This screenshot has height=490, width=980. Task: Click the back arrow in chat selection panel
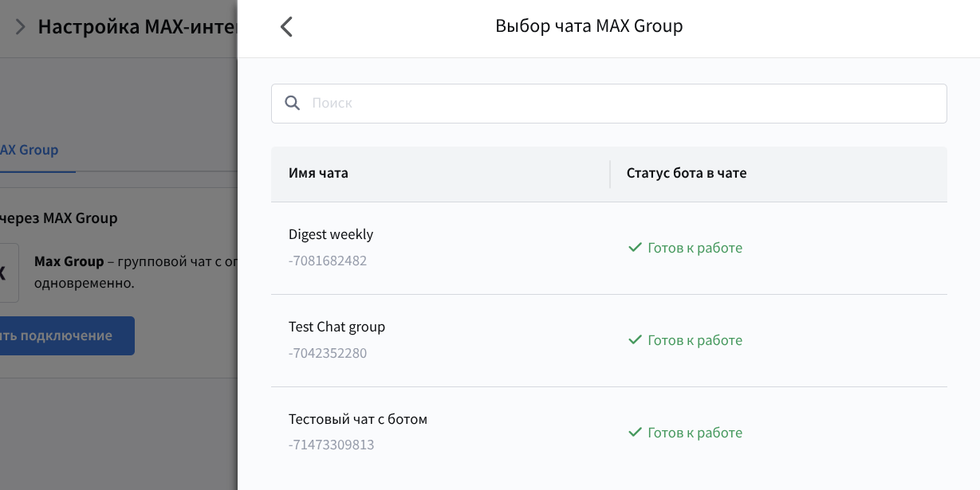click(287, 27)
